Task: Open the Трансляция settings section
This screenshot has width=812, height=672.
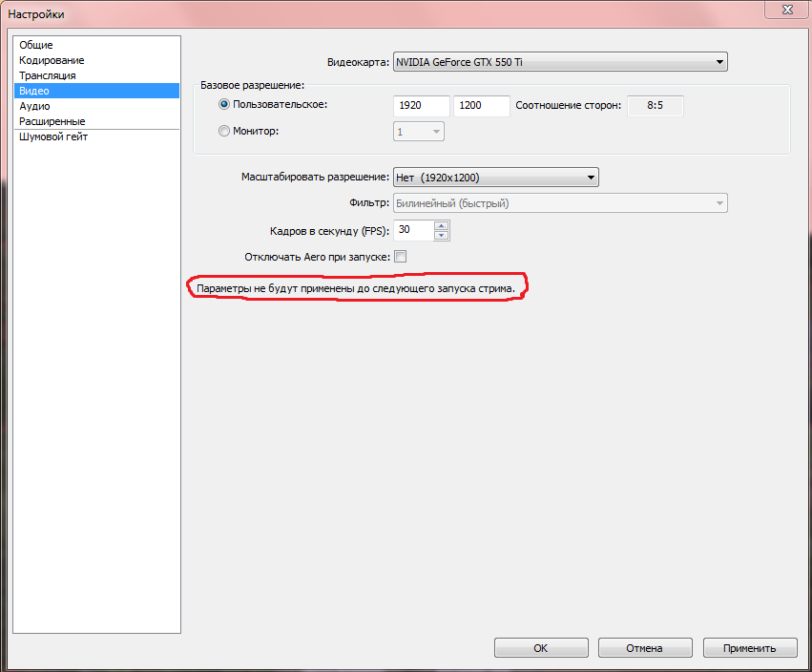Action: (96, 75)
